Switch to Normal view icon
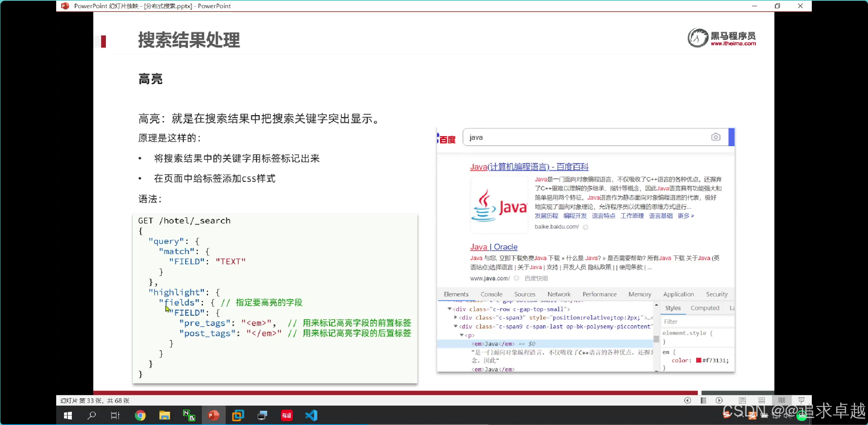The width and height of the screenshot is (868, 425). pyautogui.click(x=742, y=400)
